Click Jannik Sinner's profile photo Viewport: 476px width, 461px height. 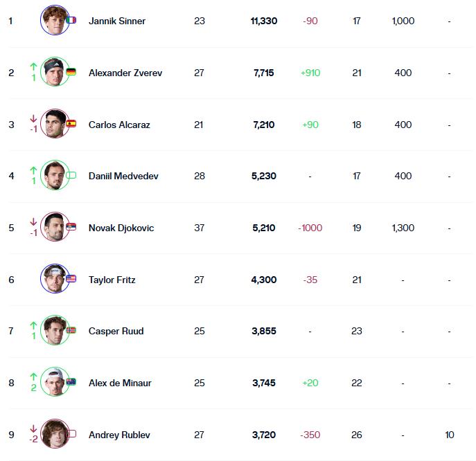pyautogui.click(x=54, y=20)
